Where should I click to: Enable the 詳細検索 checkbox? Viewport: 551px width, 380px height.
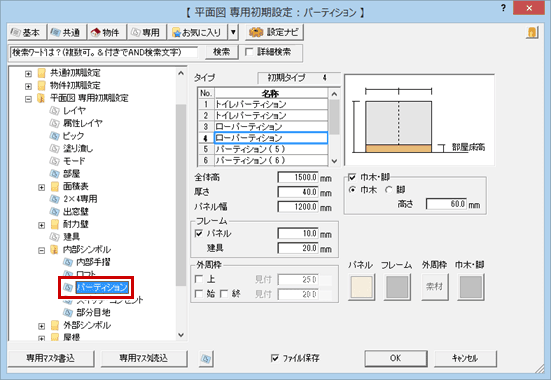pyautogui.click(x=249, y=52)
